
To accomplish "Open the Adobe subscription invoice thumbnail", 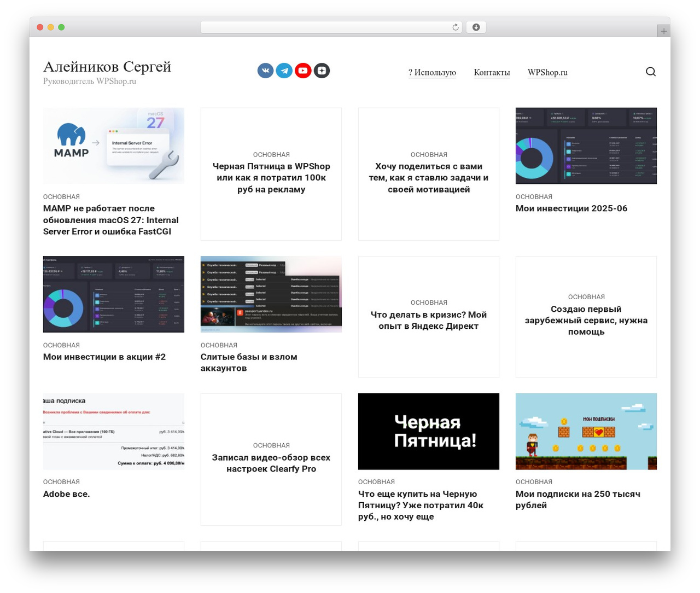I will click(114, 432).
